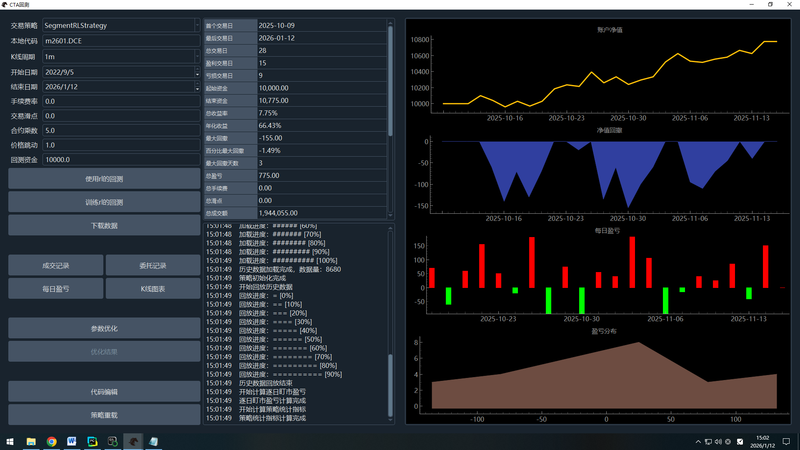Open 成交记录 trade records
This screenshot has width=800, height=450.
tap(55, 265)
